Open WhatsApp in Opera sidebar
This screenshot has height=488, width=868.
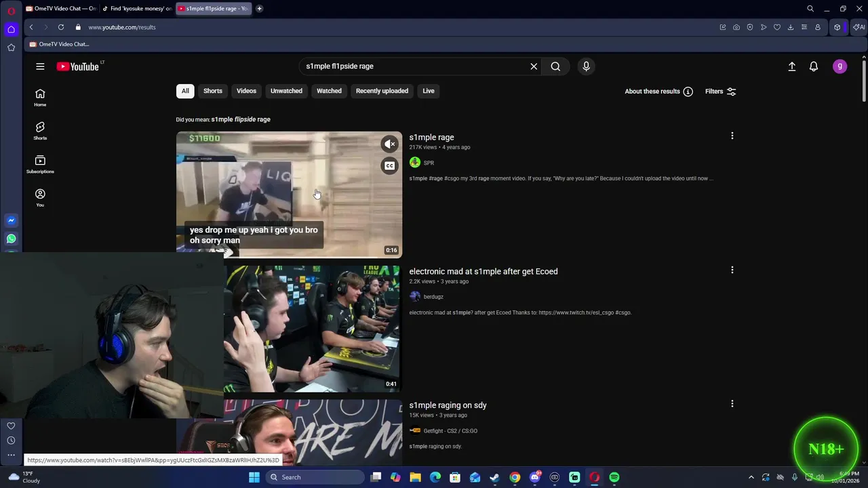point(11,239)
